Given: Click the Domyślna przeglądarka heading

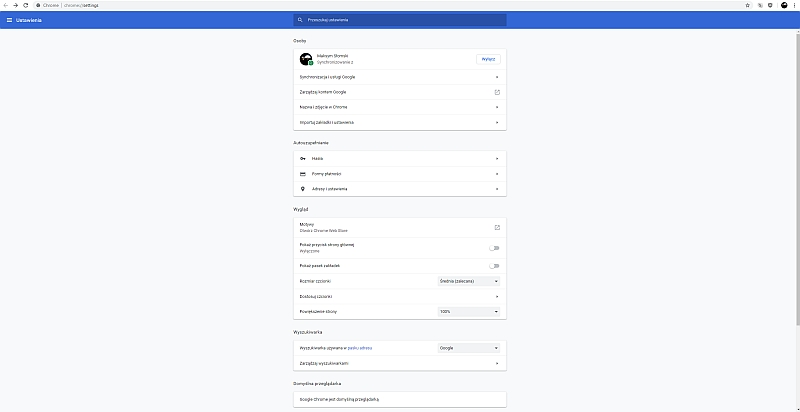Looking at the screenshot, I should 317,383.
